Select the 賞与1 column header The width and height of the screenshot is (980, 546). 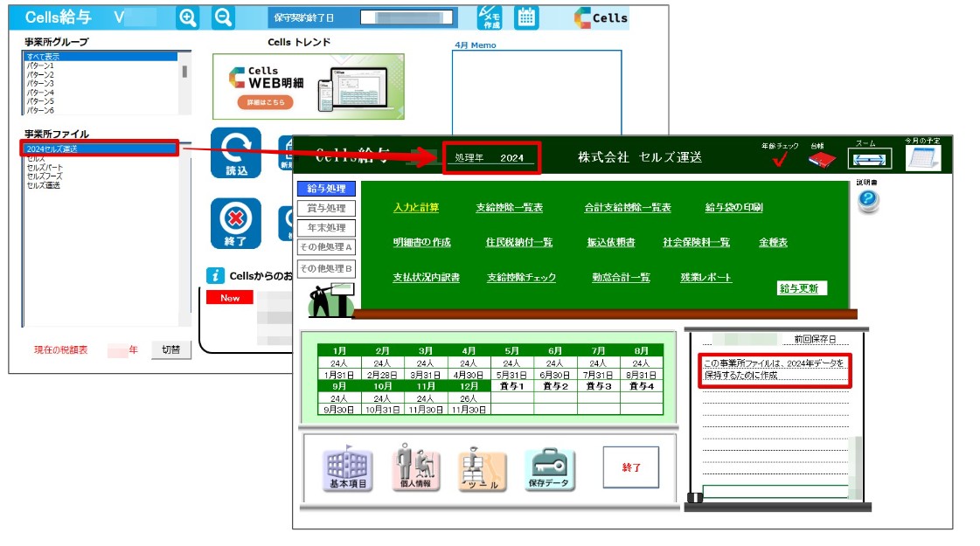click(511, 387)
